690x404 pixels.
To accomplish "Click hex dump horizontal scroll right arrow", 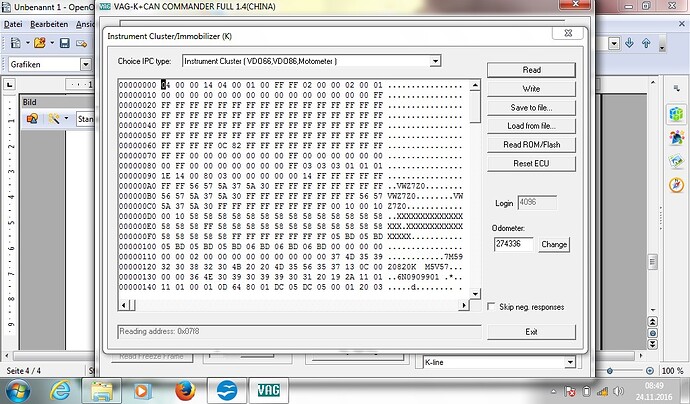I will [464, 305].
